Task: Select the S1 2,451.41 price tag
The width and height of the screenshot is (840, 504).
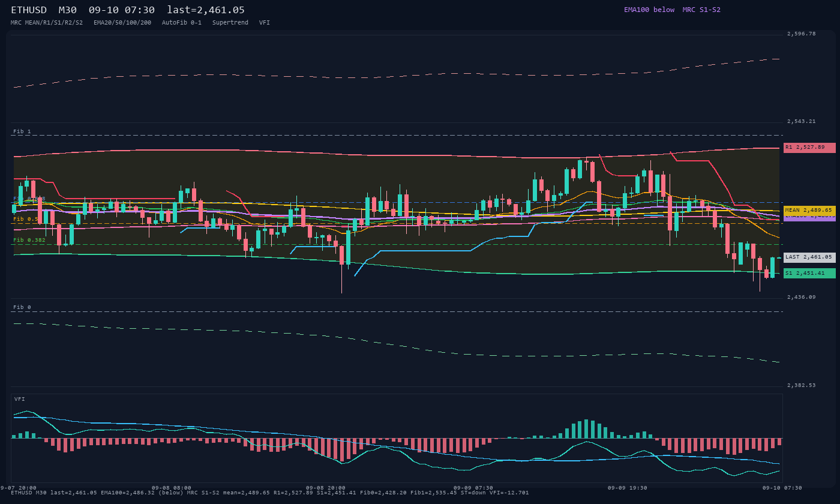Action: click(809, 274)
